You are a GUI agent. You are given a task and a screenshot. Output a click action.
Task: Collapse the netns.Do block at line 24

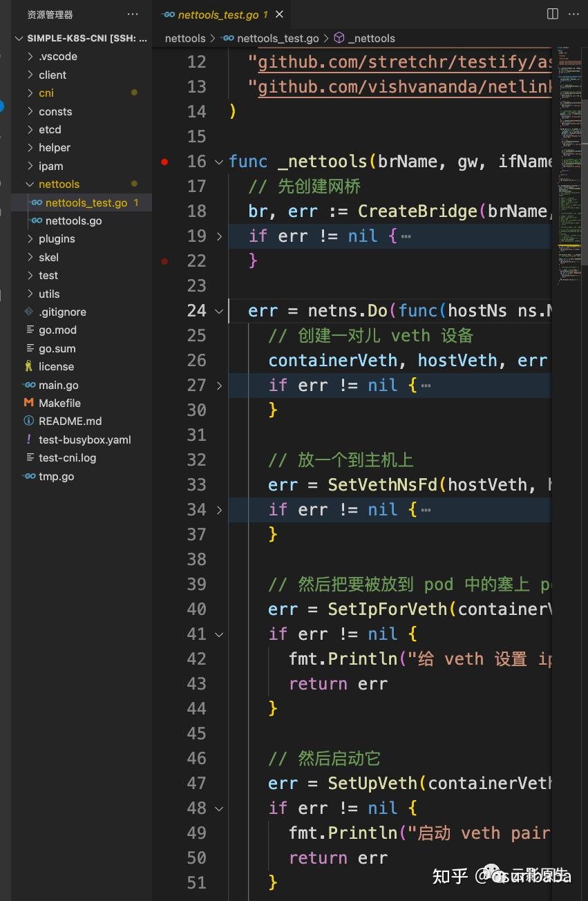click(220, 311)
